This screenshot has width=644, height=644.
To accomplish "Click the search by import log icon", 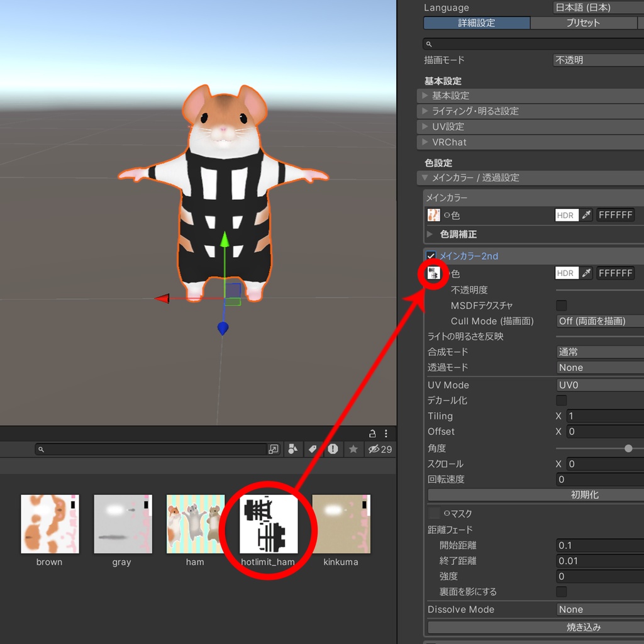I will [333, 449].
